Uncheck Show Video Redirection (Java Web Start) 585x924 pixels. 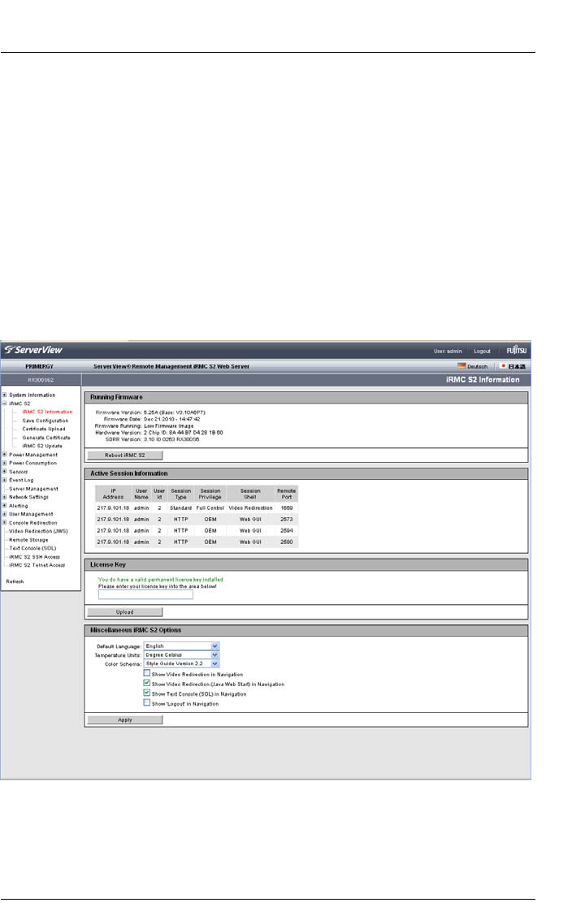[147, 682]
